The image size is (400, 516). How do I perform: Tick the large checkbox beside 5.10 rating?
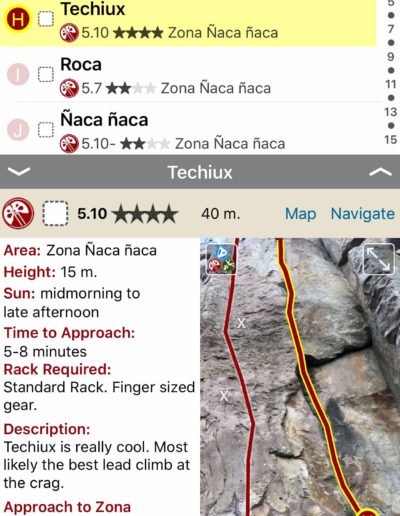tap(55, 214)
